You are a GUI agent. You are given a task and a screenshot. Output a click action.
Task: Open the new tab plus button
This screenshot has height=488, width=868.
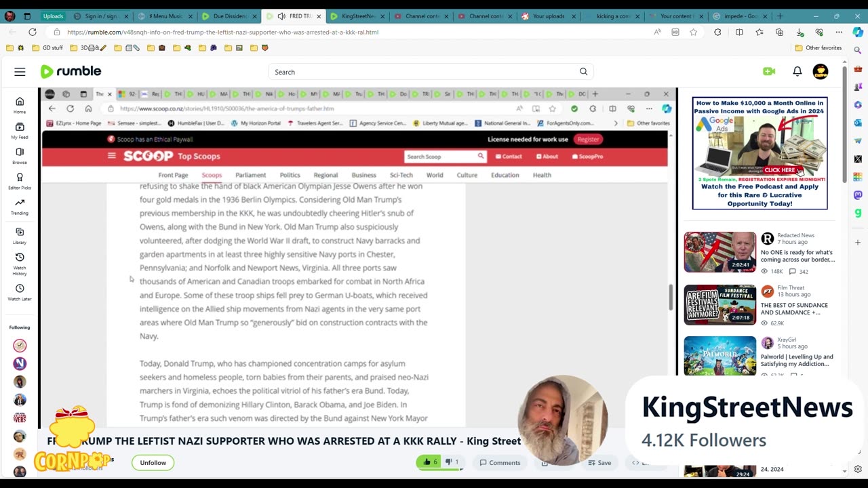(779, 16)
